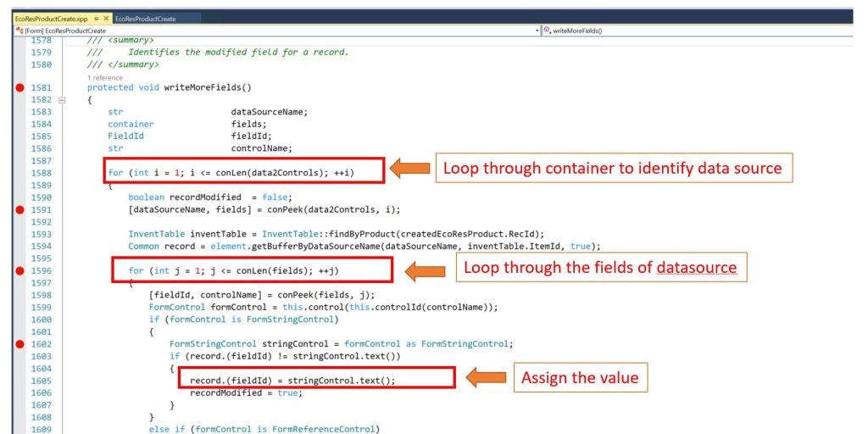Close the EcoResProductCreate.xpp tab
868x434 pixels.
(105, 18)
